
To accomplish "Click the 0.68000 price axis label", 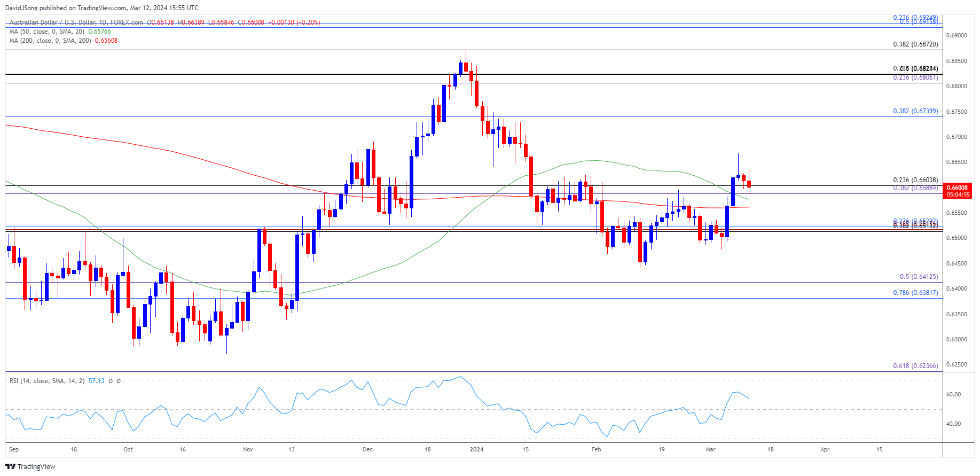I will (957, 86).
